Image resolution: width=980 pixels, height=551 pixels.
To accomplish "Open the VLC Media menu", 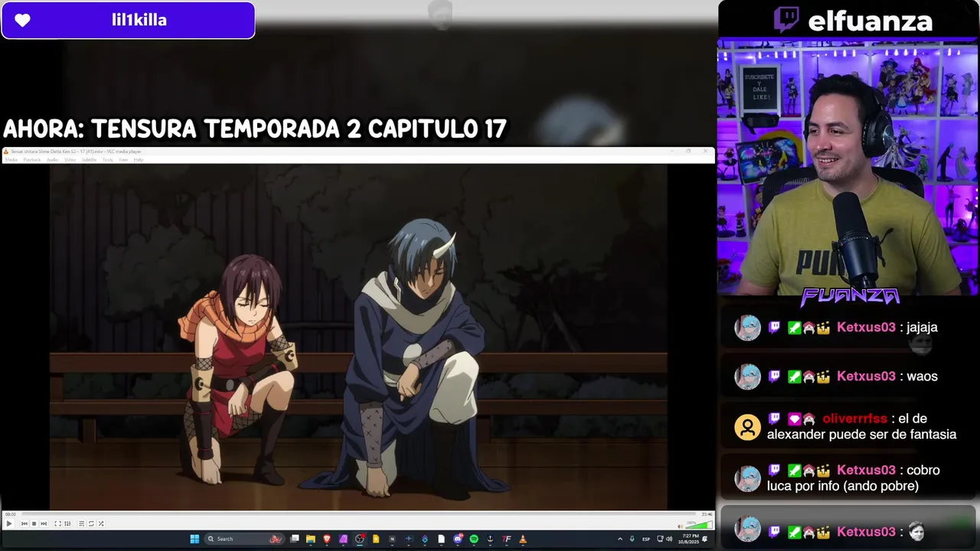I will pyautogui.click(x=11, y=160).
